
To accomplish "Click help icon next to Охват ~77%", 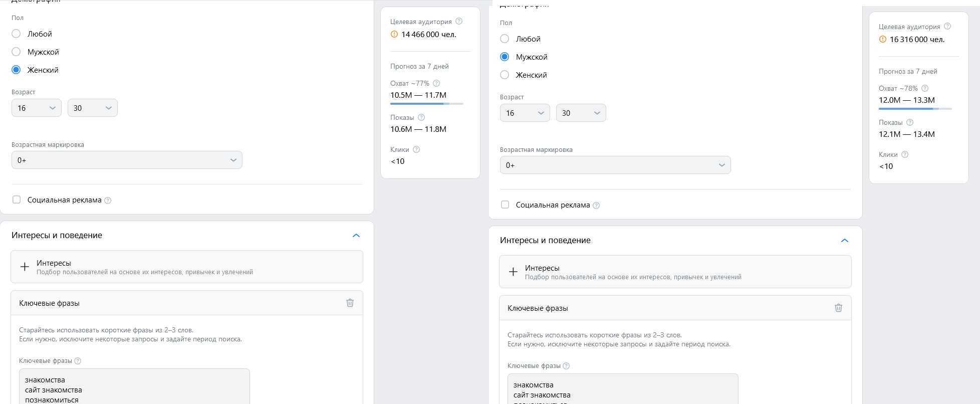I will 436,83.
